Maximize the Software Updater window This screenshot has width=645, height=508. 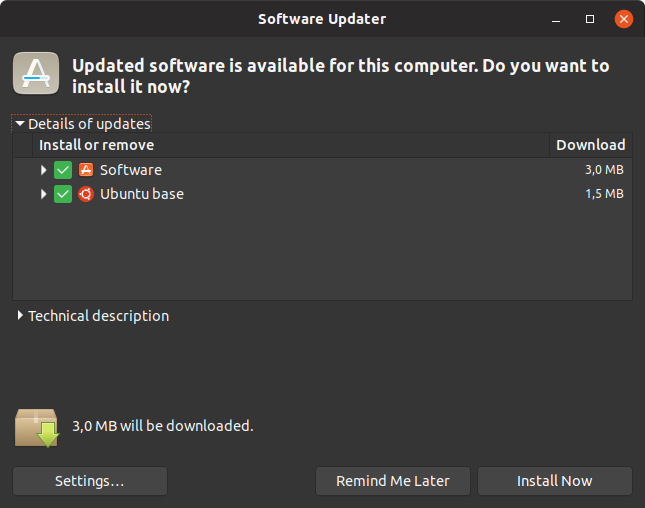point(590,19)
